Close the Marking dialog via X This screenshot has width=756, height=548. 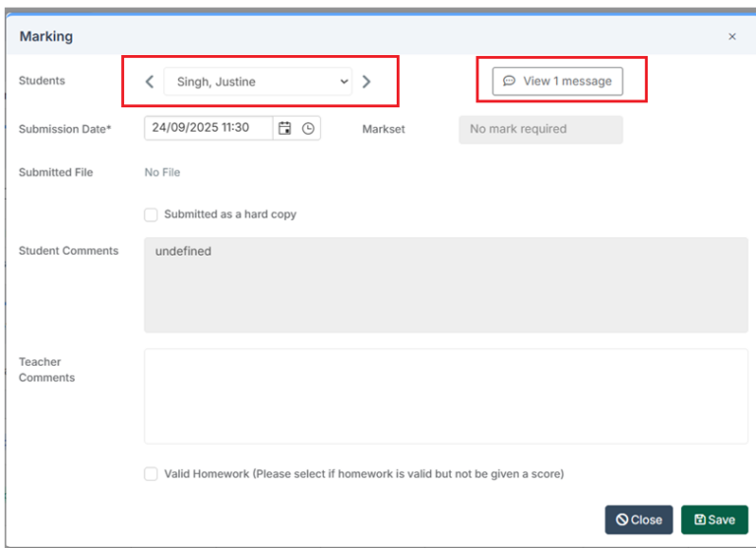pyautogui.click(x=732, y=36)
